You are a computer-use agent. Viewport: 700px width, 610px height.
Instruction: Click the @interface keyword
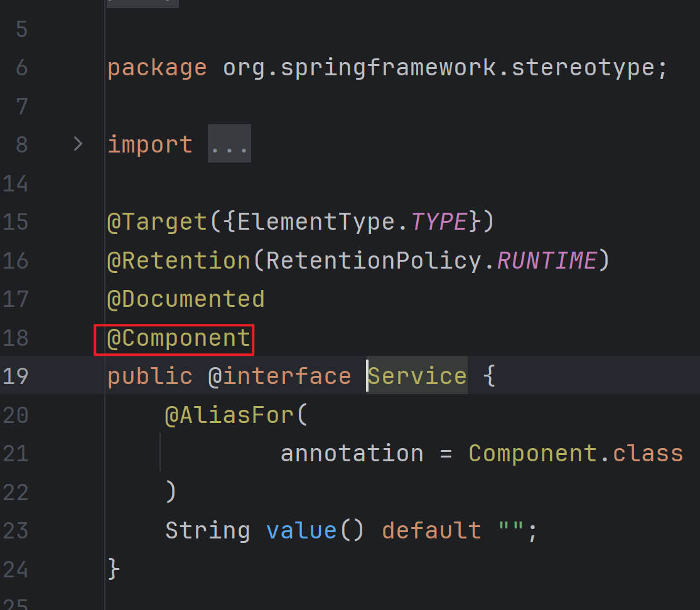tap(279, 377)
